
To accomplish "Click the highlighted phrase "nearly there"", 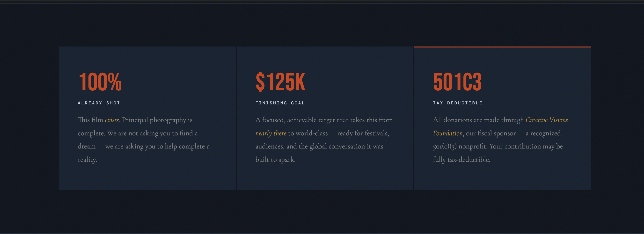I will [271, 133].
